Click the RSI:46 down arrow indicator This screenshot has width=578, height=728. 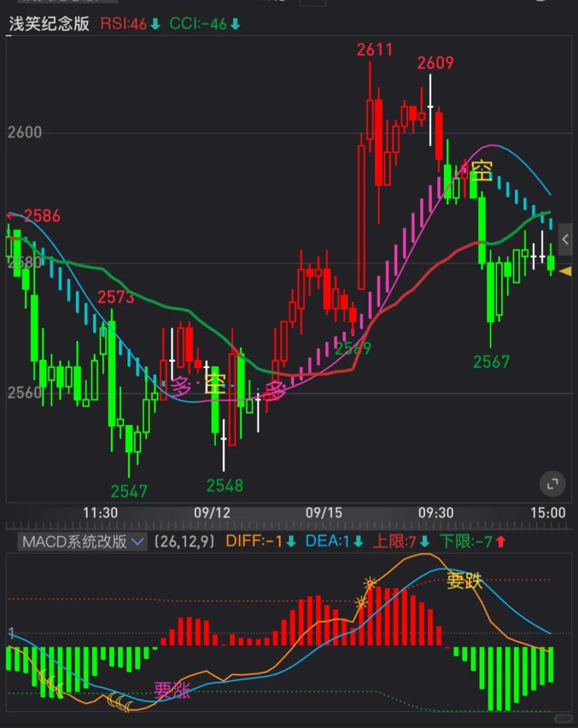(x=127, y=24)
